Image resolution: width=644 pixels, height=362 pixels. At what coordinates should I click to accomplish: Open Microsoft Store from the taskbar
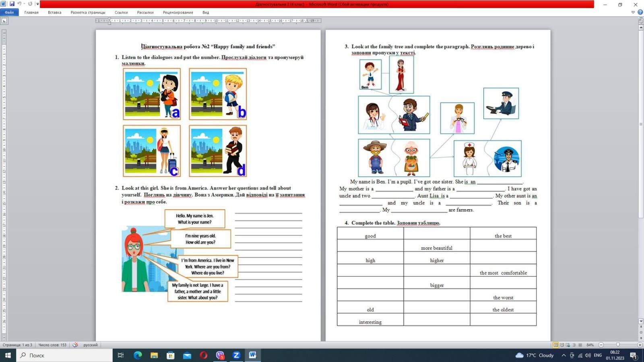click(171, 355)
